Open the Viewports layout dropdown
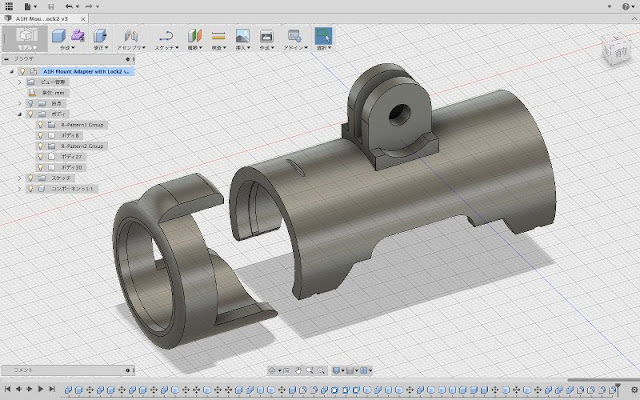Viewport: 640px width, 400px height. [366, 371]
